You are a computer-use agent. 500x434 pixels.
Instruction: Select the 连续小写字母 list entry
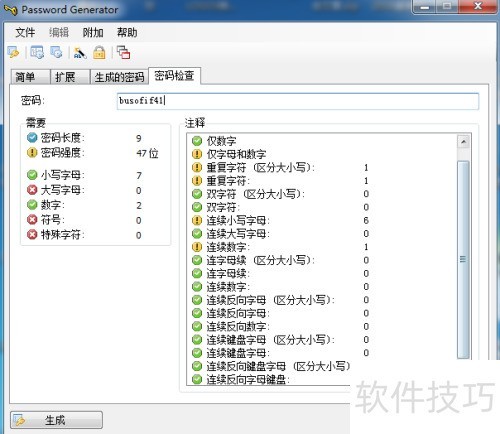[x=238, y=220]
